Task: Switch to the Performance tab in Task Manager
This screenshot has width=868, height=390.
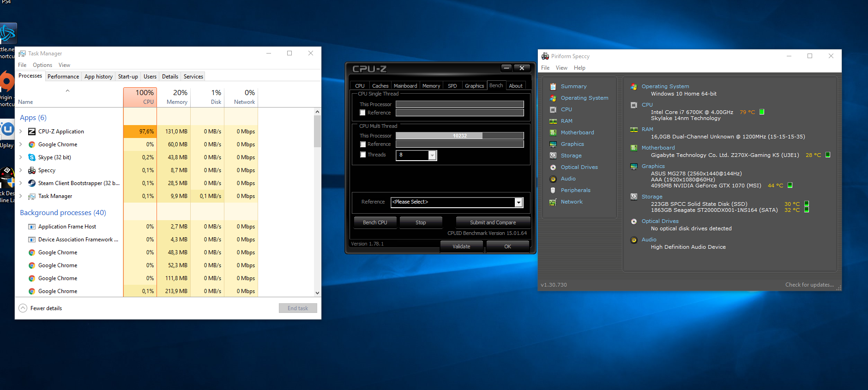Action: point(63,77)
